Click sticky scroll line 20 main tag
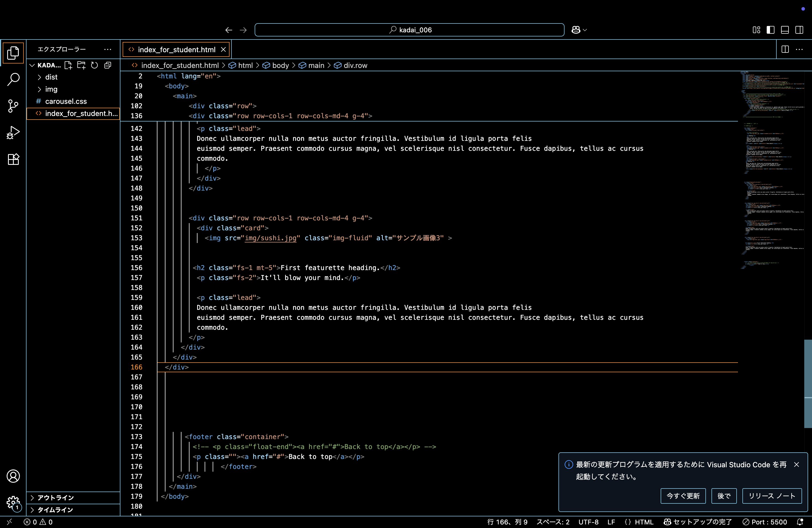The image size is (812, 528). click(x=184, y=96)
